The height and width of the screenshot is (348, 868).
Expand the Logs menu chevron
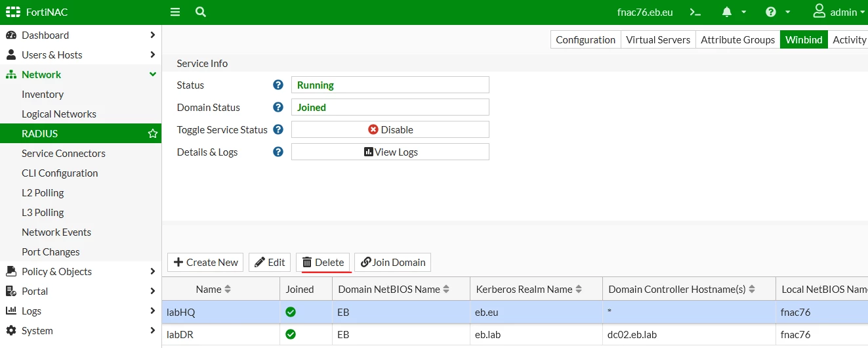coord(152,311)
